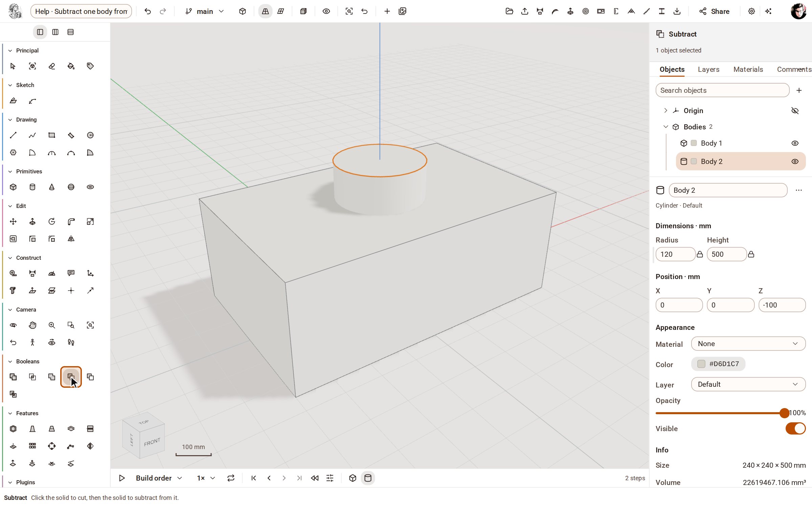Viewport: 812px width, 508px height.
Task: Click the Search objects field
Action: (722, 90)
